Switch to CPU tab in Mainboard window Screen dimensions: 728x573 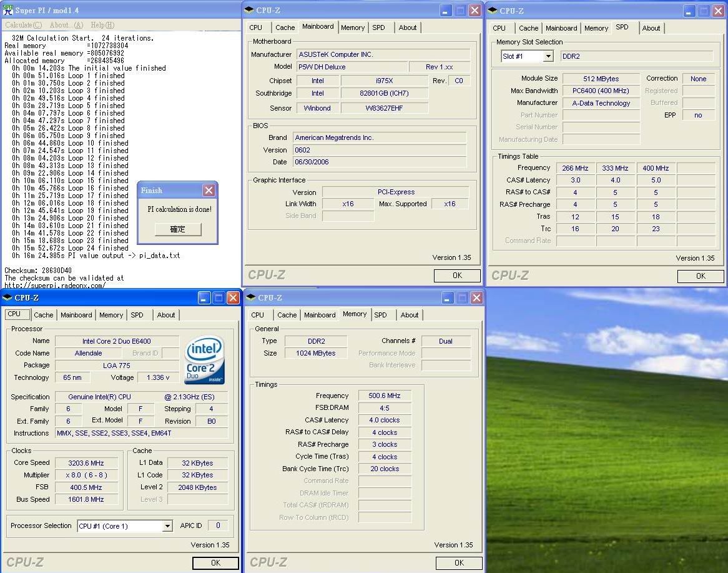(x=256, y=27)
